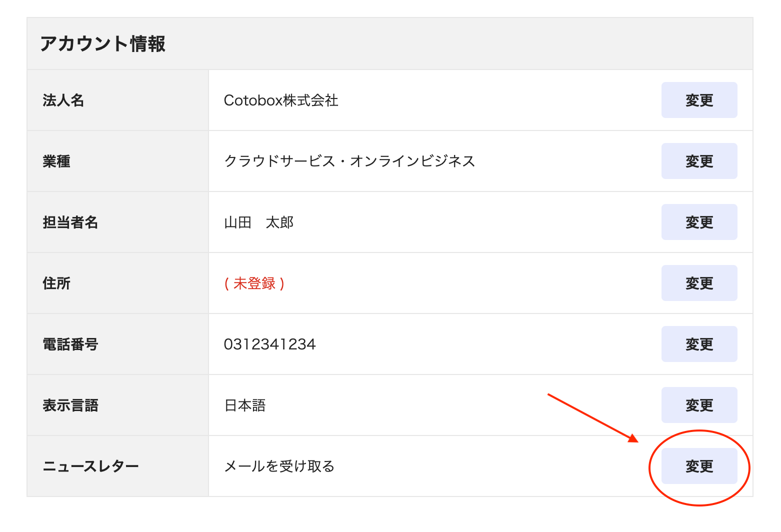
Task: Click the Cotobox株式会社 company name text
Action: 281,100
